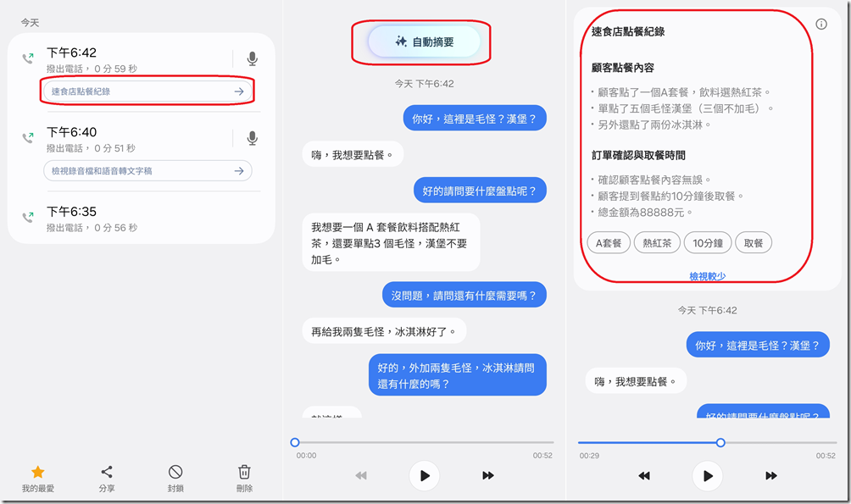This screenshot has width=851, height=504.
Task: Tap the 刪除 trash icon
Action: point(244,472)
